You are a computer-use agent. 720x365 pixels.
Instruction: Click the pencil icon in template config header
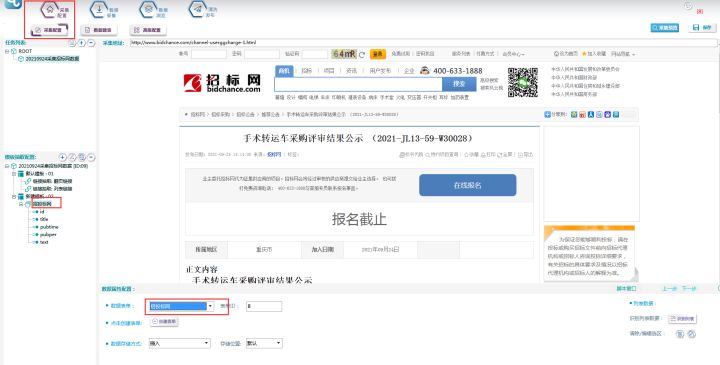72,157
